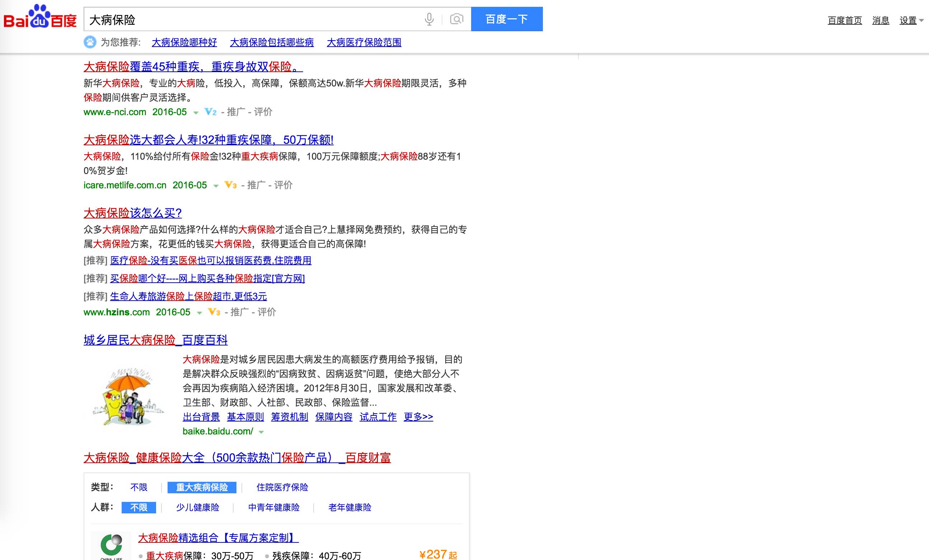Click green URL www.e-nci.com
The width and height of the screenshot is (929, 560).
click(x=115, y=112)
